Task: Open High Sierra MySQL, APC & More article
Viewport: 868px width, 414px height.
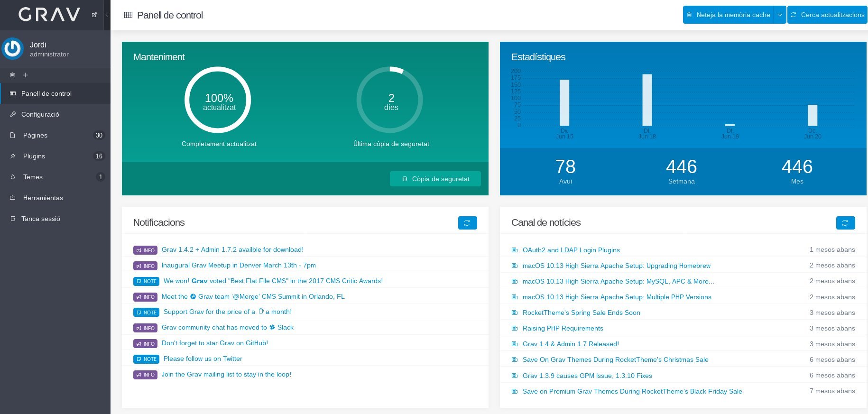Action: 619,281
